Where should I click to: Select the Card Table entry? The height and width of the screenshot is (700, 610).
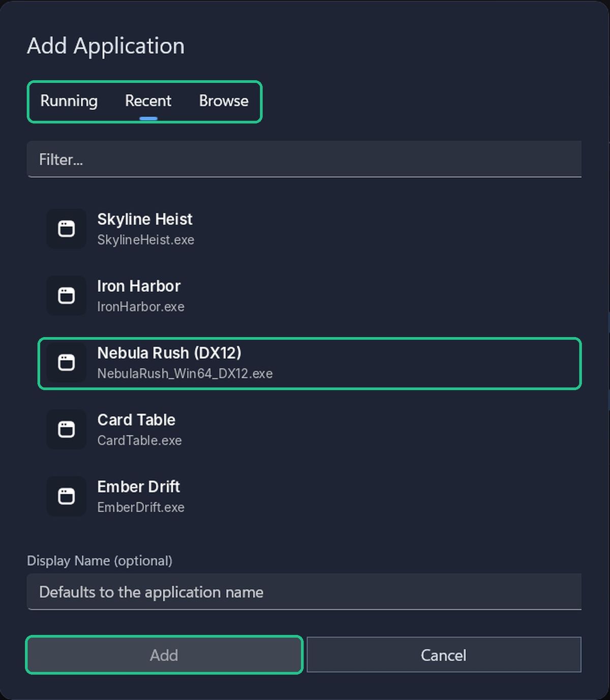click(x=309, y=430)
